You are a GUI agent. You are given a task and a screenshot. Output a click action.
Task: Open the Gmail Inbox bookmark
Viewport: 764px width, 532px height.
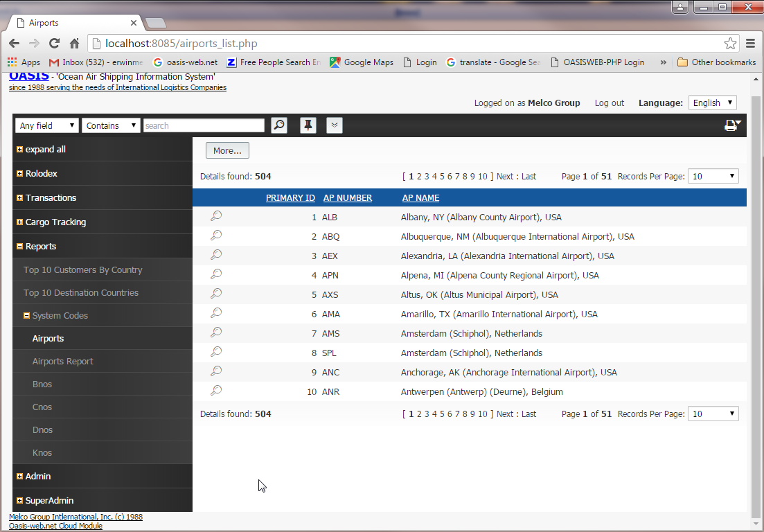[96, 62]
